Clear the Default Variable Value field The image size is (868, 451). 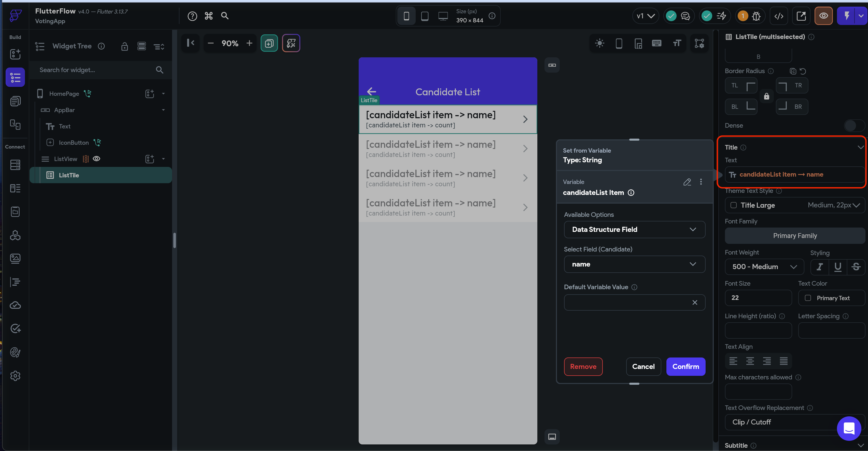(694, 302)
